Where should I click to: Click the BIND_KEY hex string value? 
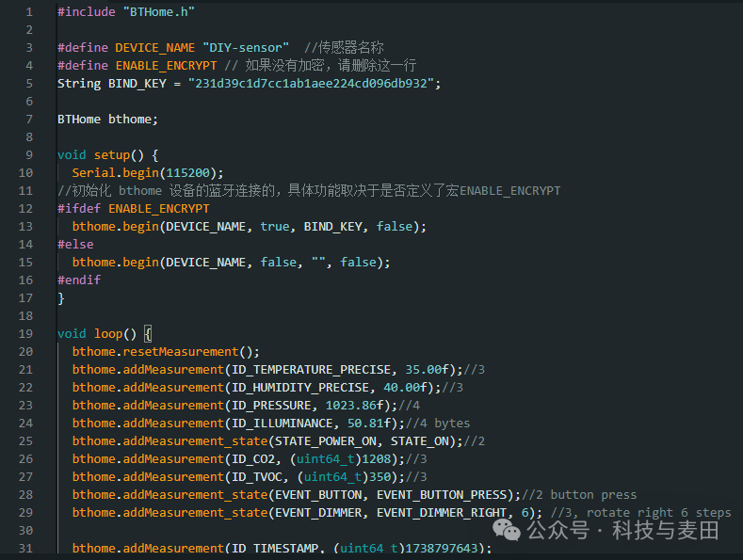[311, 83]
